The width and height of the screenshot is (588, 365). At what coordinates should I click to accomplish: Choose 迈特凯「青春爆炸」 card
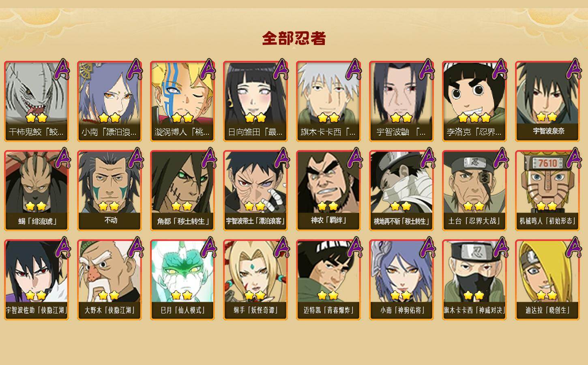(x=328, y=280)
